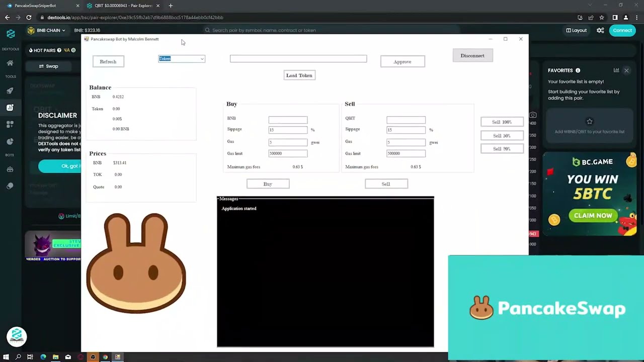The width and height of the screenshot is (644, 362).
Task: Click the Sell 100% button
Action: pos(502,122)
